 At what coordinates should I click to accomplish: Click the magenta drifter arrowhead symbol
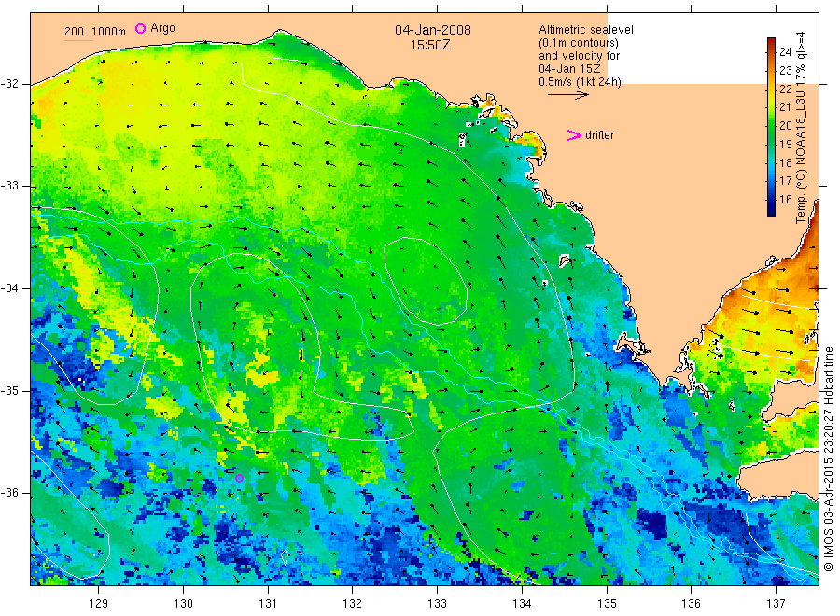pyautogui.click(x=574, y=135)
